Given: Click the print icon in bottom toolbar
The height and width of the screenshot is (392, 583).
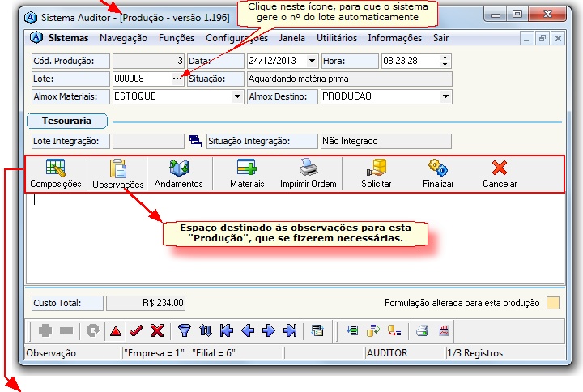Looking at the screenshot, I should pyautogui.click(x=422, y=330).
